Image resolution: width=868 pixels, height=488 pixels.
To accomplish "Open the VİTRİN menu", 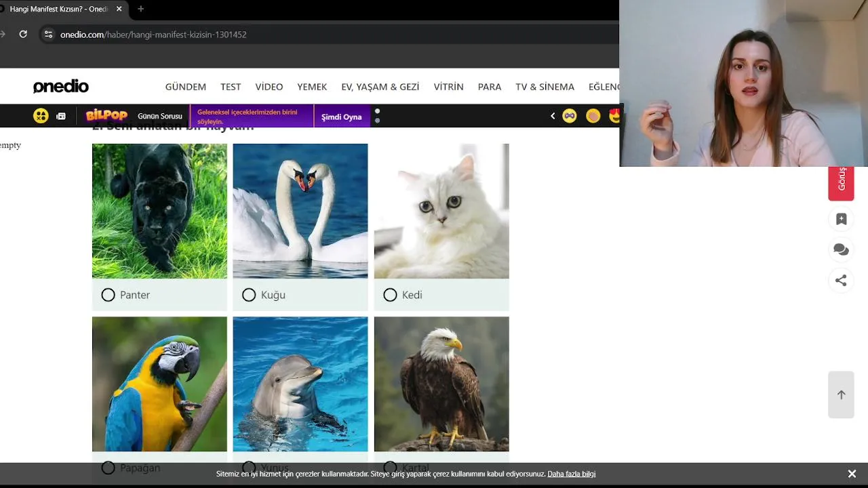I will click(x=449, y=87).
